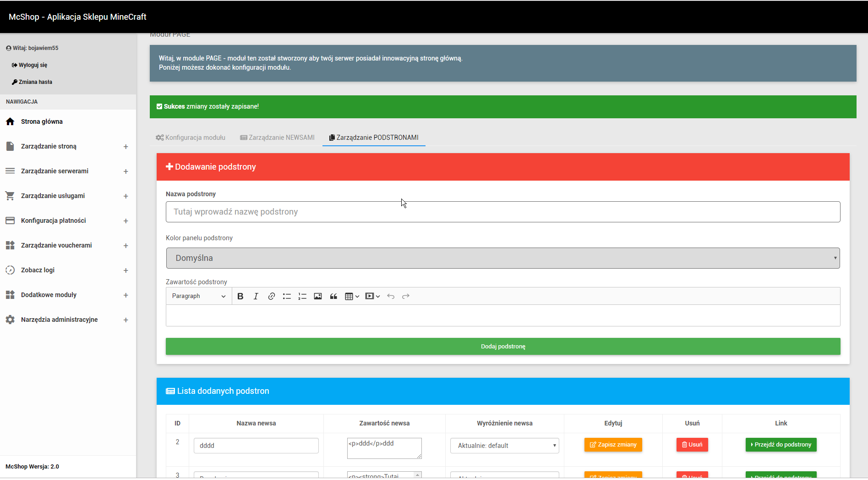This screenshot has width=868, height=480.
Task: Insert a link using the editor toolbar
Action: tap(271, 296)
